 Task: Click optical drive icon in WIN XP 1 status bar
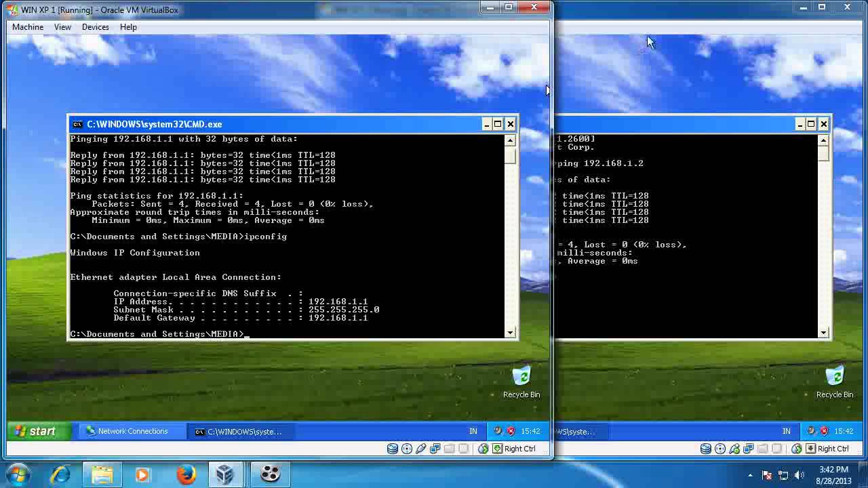(407, 449)
